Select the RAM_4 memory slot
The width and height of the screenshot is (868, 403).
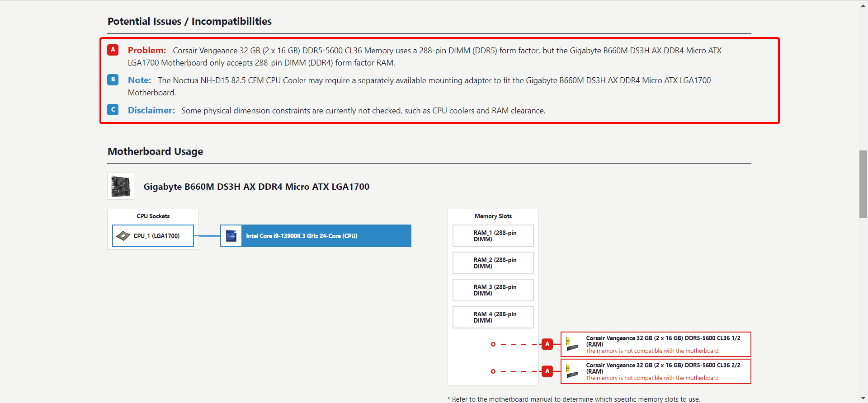(x=493, y=317)
